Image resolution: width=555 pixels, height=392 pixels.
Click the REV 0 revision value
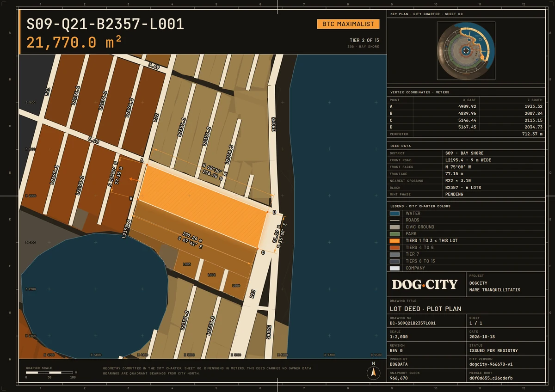click(x=396, y=350)
